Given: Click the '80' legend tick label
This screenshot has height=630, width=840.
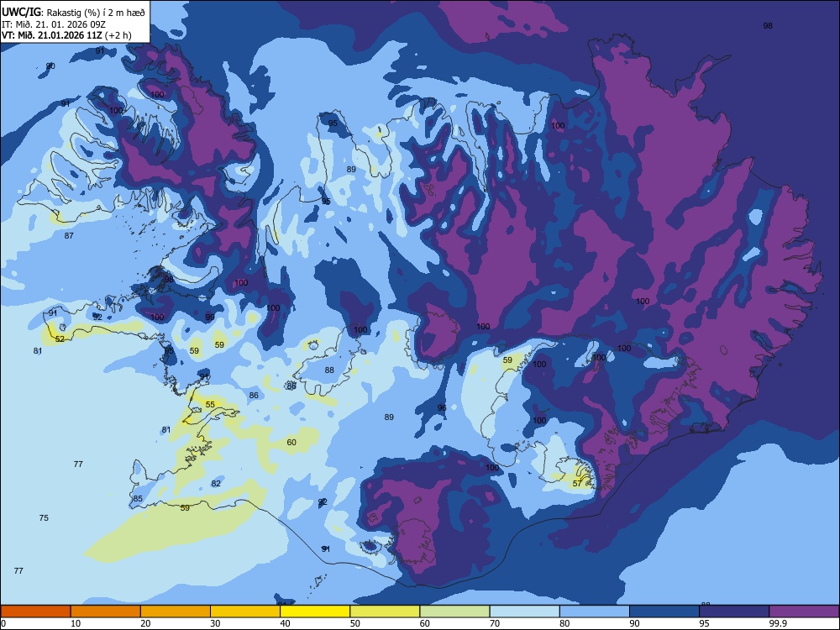Looking at the screenshot, I should pyautogui.click(x=564, y=623).
